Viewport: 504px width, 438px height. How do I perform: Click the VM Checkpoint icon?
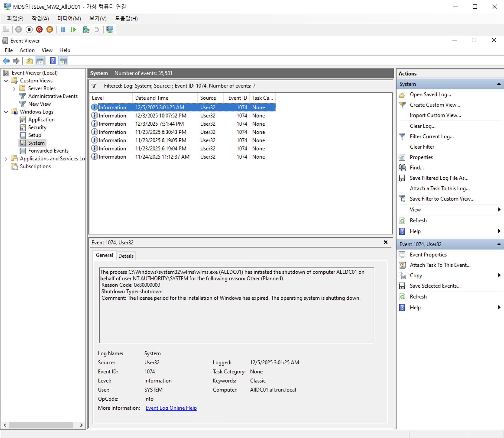pyautogui.click(x=86, y=30)
